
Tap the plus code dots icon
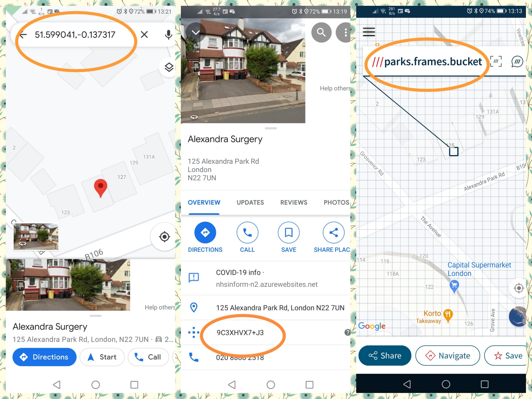click(x=193, y=332)
